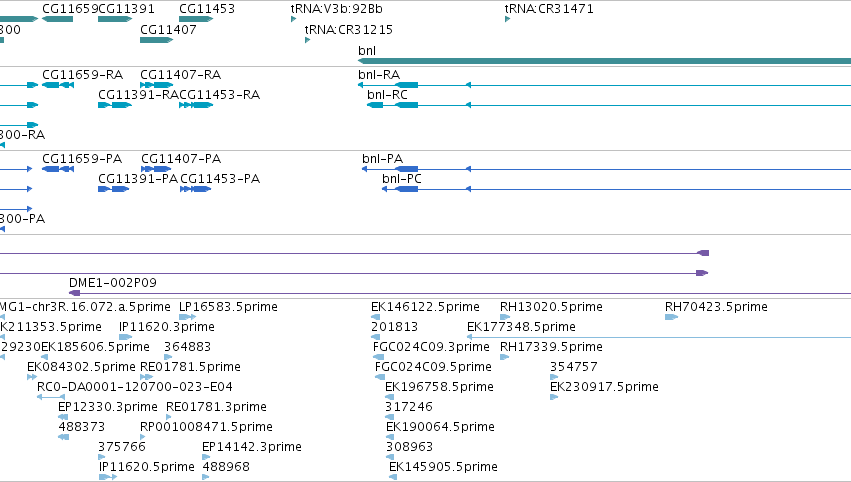Click the EK230917.5prime label
Screen dimensions: 851x482
[604, 386]
